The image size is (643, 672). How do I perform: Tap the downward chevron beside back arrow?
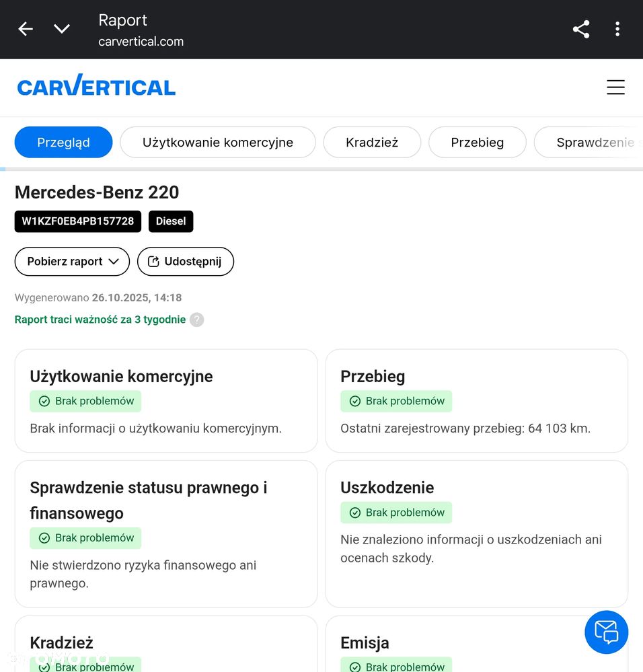(x=62, y=29)
